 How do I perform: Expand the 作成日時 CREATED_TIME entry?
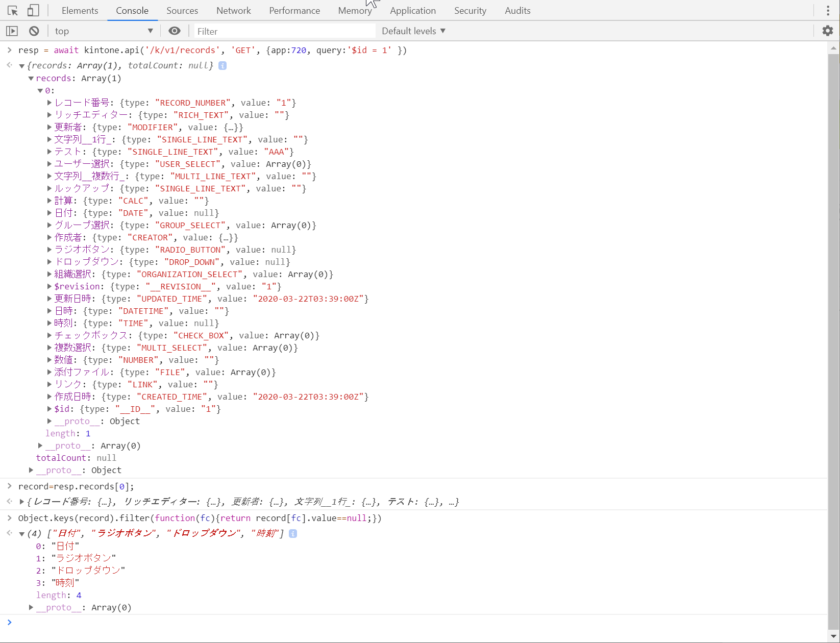[50, 397]
